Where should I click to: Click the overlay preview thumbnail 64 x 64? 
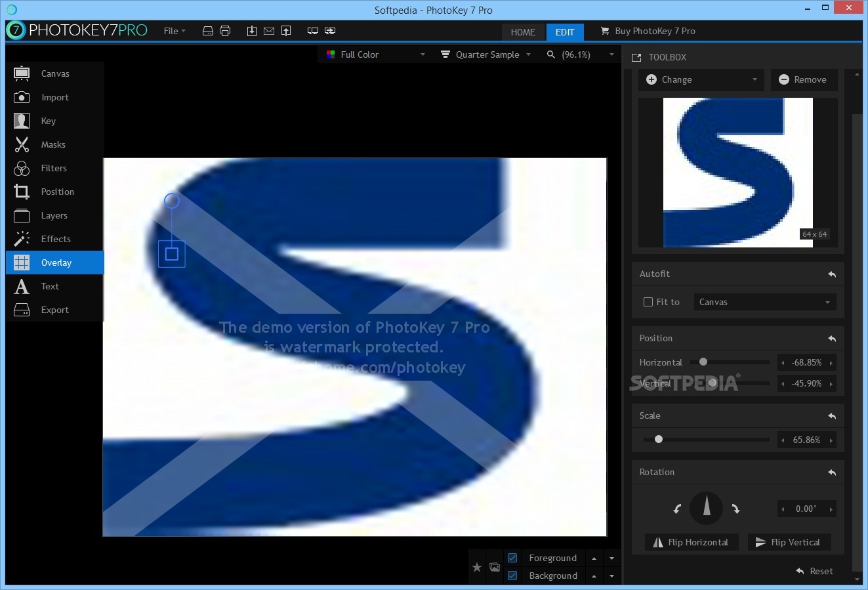[738, 173]
